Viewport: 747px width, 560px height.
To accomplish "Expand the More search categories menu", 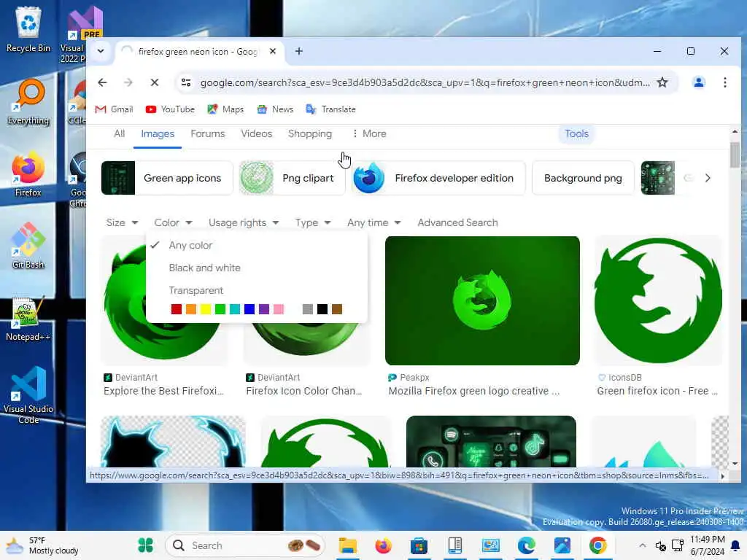I will point(368,134).
